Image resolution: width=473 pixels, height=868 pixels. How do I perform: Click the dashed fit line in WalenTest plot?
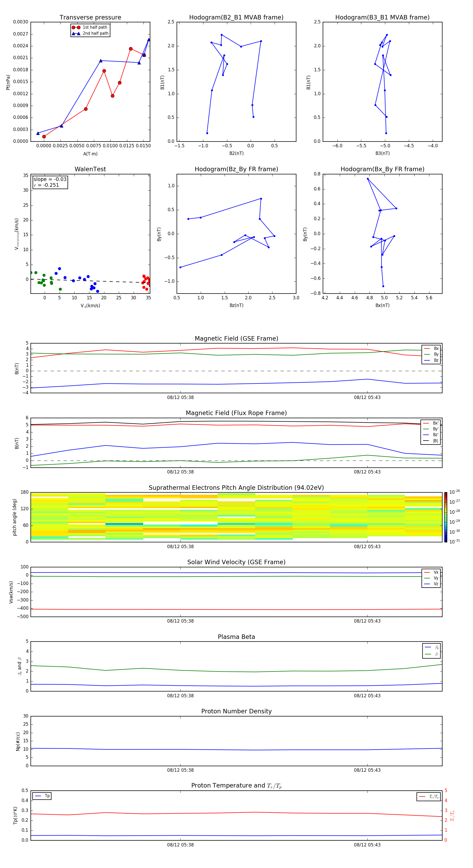[90, 281]
